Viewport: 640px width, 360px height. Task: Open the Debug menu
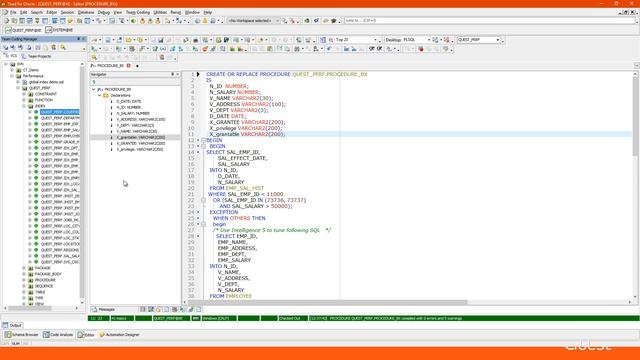[x=104, y=13]
